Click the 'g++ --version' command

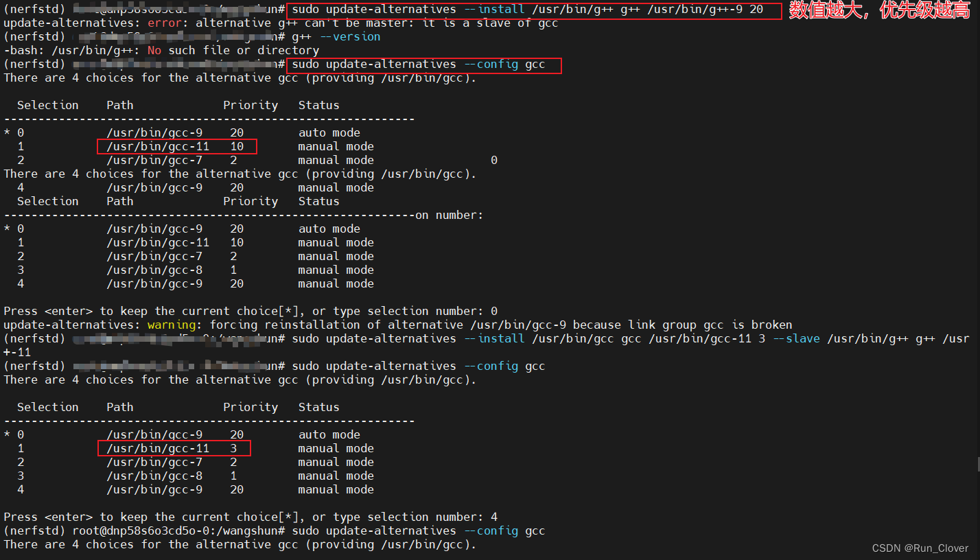pyautogui.click(x=336, y=37)
